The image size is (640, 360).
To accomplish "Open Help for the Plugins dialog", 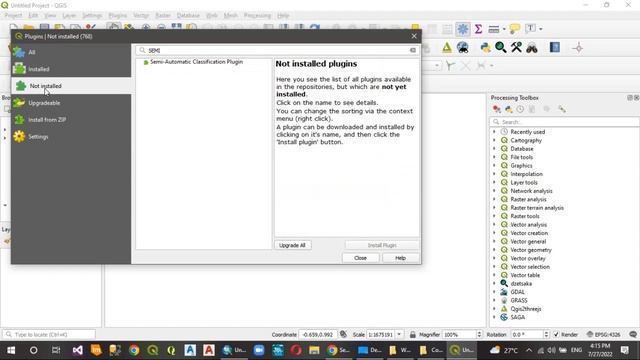I will coord(400,258).
